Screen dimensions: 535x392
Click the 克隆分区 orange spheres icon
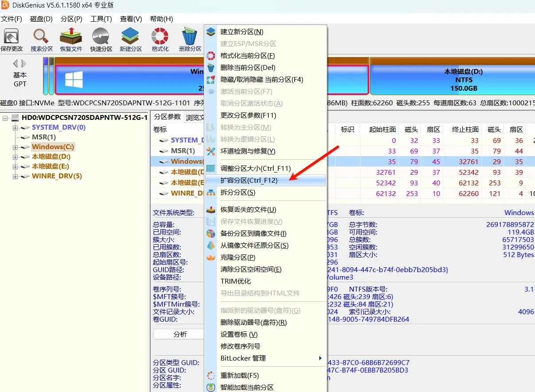point(211,257)
